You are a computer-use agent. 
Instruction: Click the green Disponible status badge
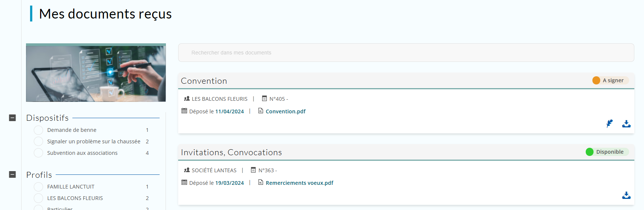(x=607, y=152)
